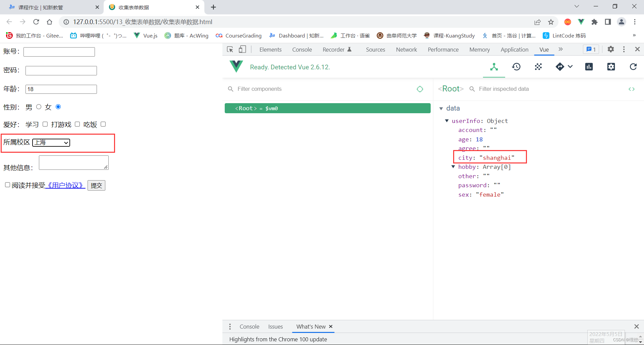The width and height of the screenshot is (644, 345).
Task: Click share page icon in address bar
Action: coord(538,22)
